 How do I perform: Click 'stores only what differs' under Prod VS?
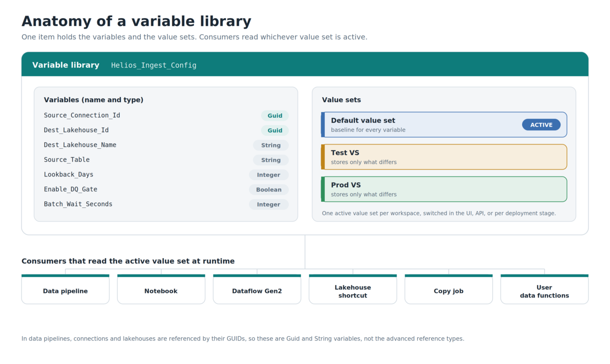[x=364, y=194]
